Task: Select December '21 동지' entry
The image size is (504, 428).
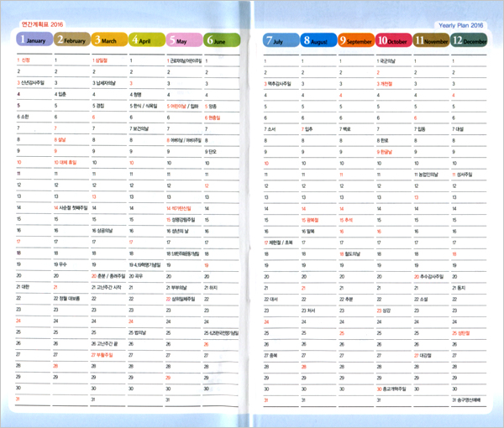Action: click(459, 289)
